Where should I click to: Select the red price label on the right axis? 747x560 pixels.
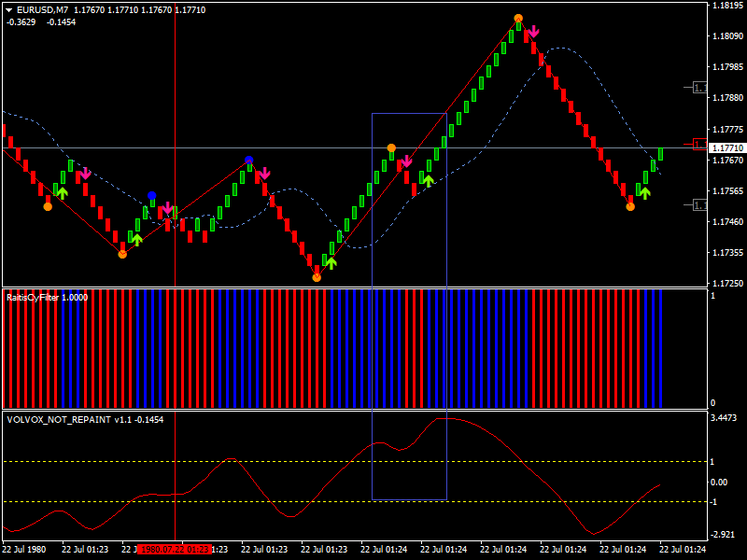point(699,144)
